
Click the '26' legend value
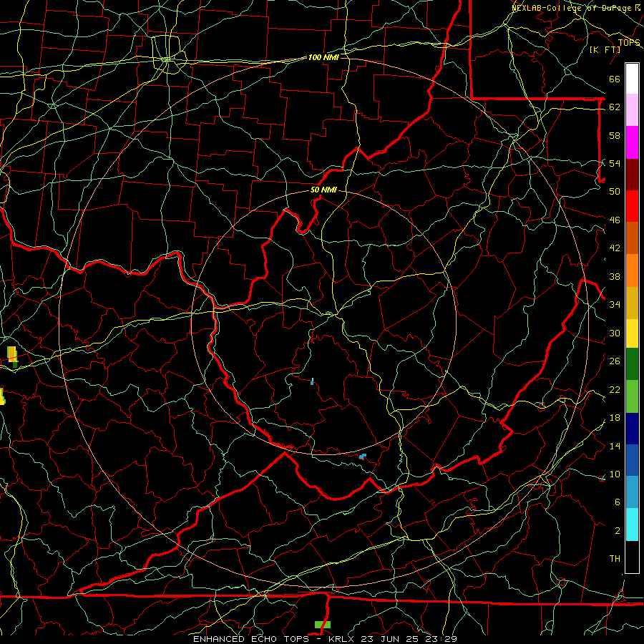615,361
